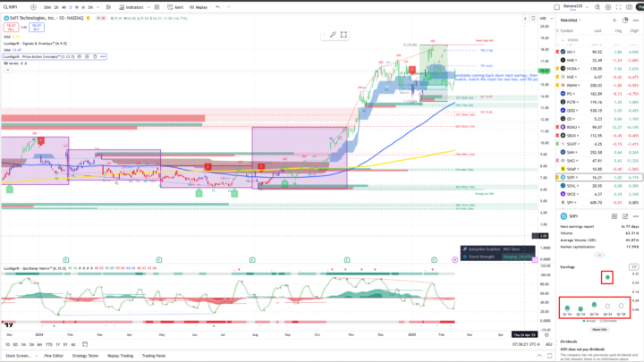Create an Alert

point(175,7)
